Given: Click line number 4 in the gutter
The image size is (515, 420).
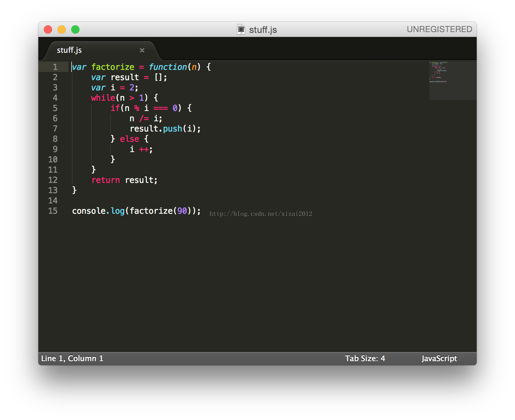Looking at the screenshot, I should tap(55, 98).
